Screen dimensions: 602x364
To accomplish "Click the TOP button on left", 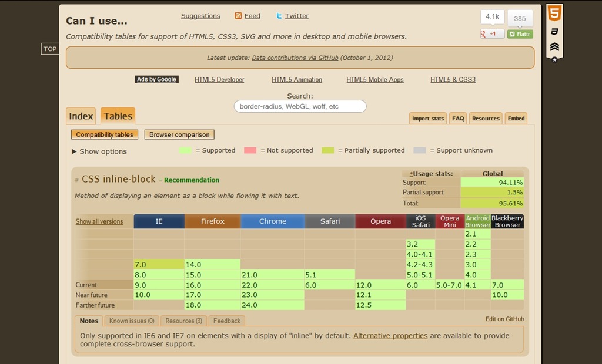I will tap(50, 49).
